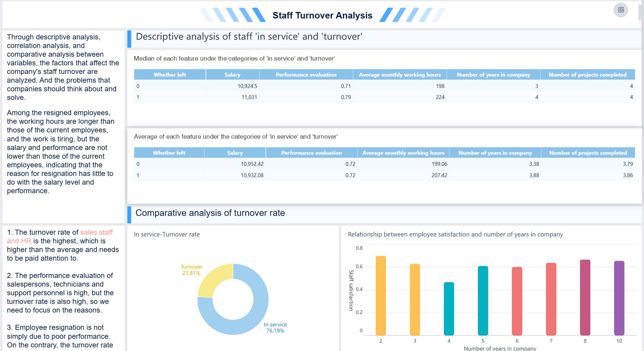This screenshot has height=351, width=644.
Task: Click the purple bar for 10 years
Action: (x=619, y=298)
